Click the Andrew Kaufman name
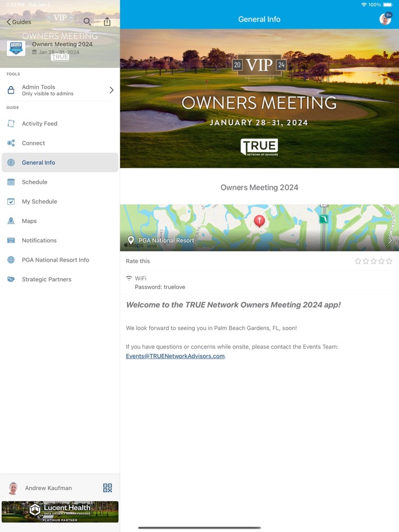Screen dimensions: 399x532 pyautogui.click(x=48, y=488)
